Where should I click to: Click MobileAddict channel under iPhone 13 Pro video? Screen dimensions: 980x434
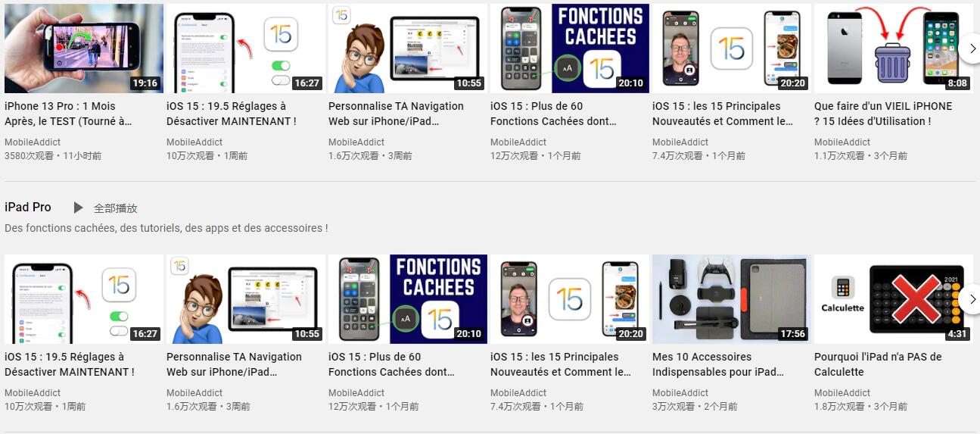(33, 142)
